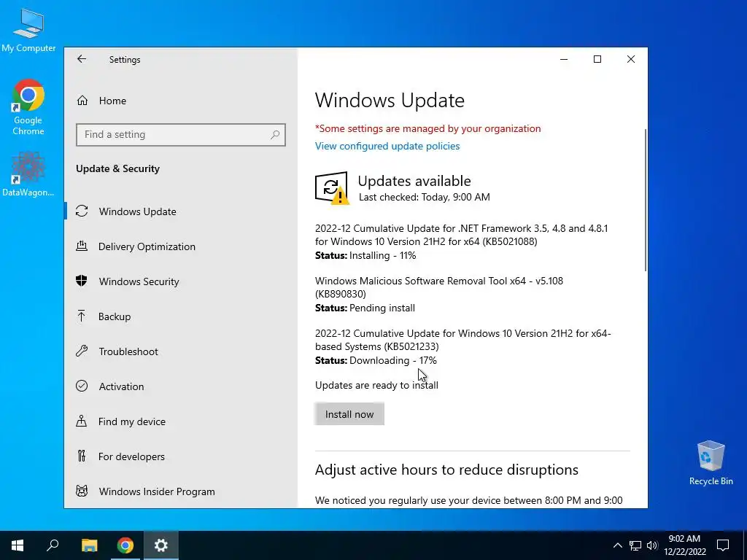Image resolution: width=747 pixels, height=560 pixels.
Task: Click the magnifier icon in the search box
Action: click(275, 135)
